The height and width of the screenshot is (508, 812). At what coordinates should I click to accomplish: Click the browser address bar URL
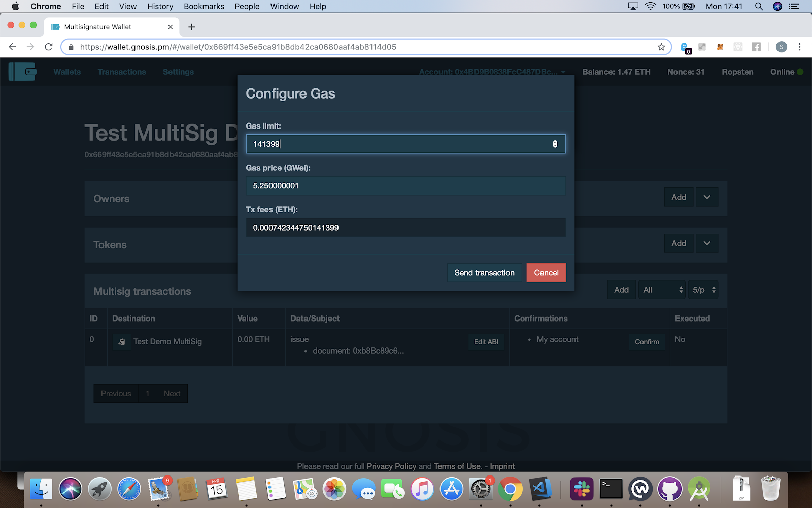tap(238, 47)
